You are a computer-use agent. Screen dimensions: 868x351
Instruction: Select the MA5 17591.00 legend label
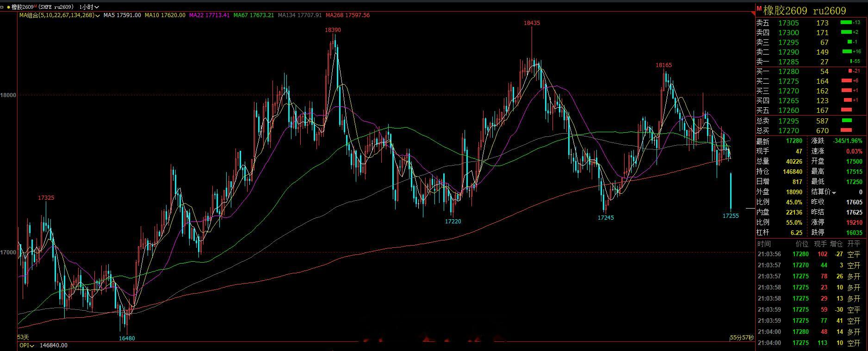(122, 15)
